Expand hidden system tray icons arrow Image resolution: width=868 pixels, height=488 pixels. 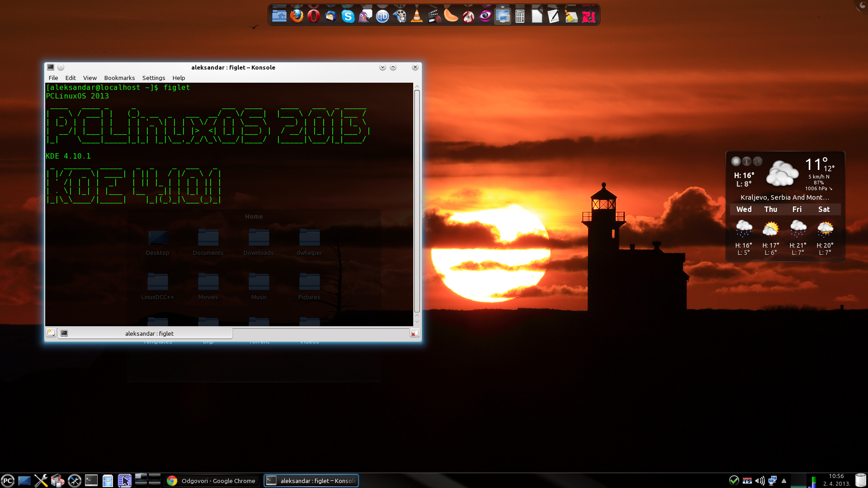(x=784, y=481)
